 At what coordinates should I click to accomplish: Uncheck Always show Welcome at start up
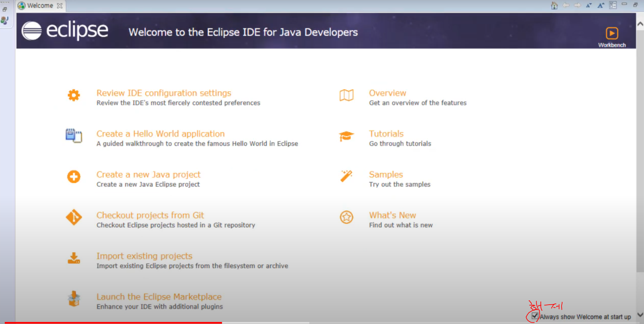(x=535, y=316)
